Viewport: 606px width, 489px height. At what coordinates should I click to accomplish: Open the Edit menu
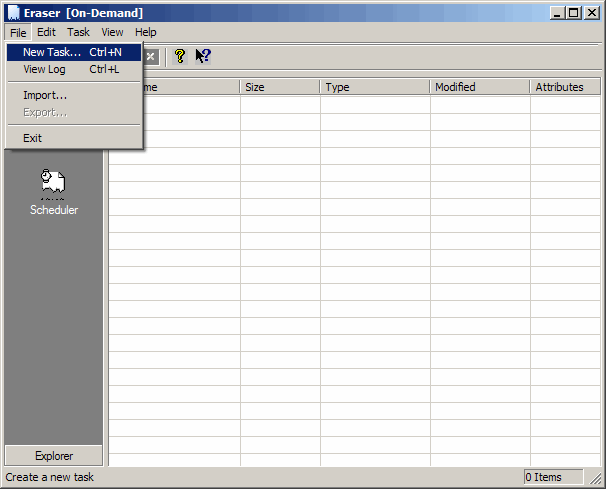point(46,32)
